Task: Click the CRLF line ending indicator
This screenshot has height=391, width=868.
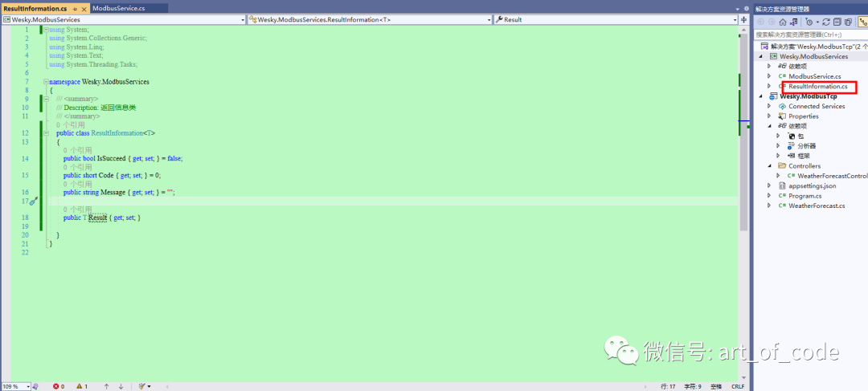Action: point(738,386)
